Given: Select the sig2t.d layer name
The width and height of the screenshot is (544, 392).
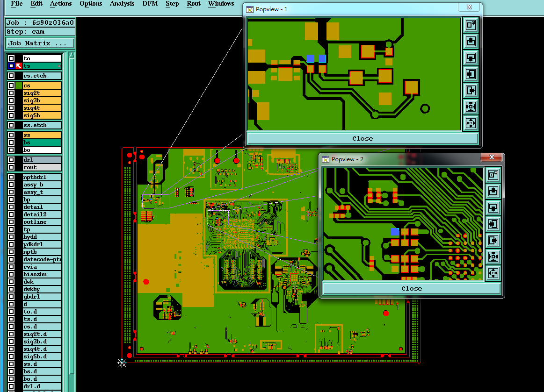Looking at the screenshot, I should 42,334.
